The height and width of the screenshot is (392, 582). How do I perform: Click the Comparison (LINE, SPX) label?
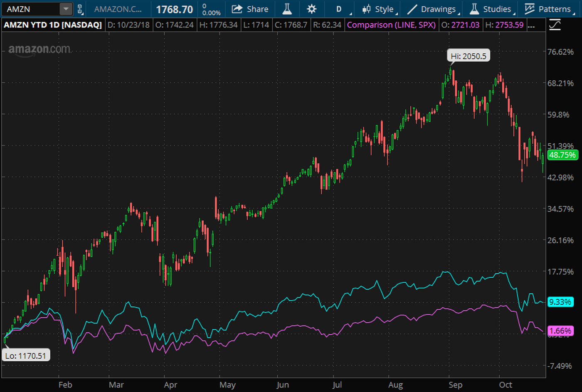(x=391, y=25)
